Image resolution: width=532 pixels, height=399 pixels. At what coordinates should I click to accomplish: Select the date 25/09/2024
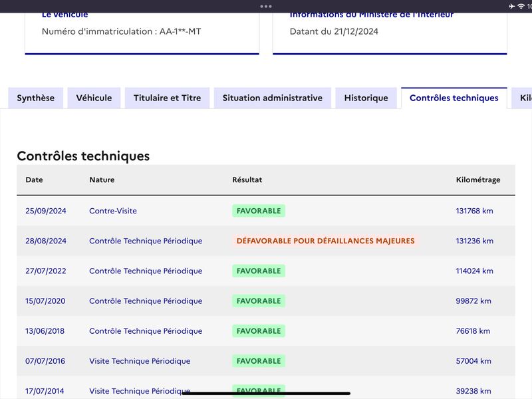[46, 211]
